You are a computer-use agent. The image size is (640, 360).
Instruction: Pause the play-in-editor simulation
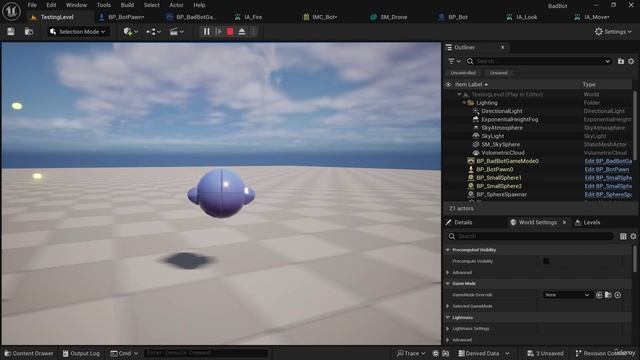[x=207, y=31]
